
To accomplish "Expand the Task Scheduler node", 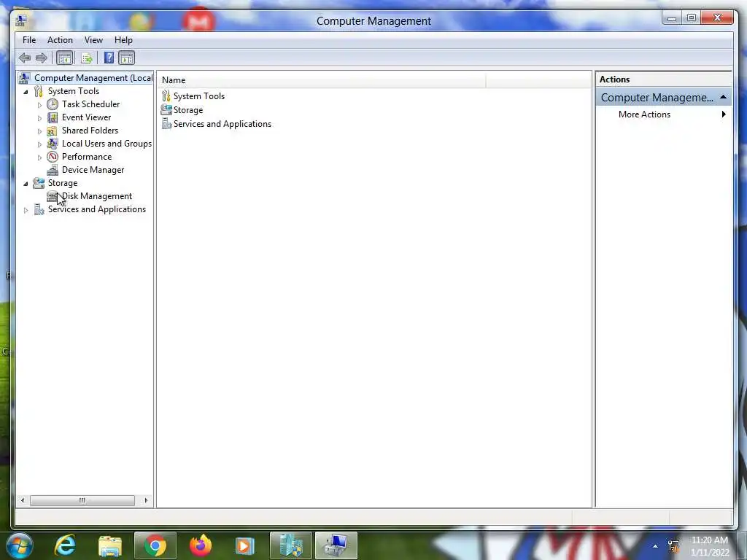I will [x=39, y=105].
